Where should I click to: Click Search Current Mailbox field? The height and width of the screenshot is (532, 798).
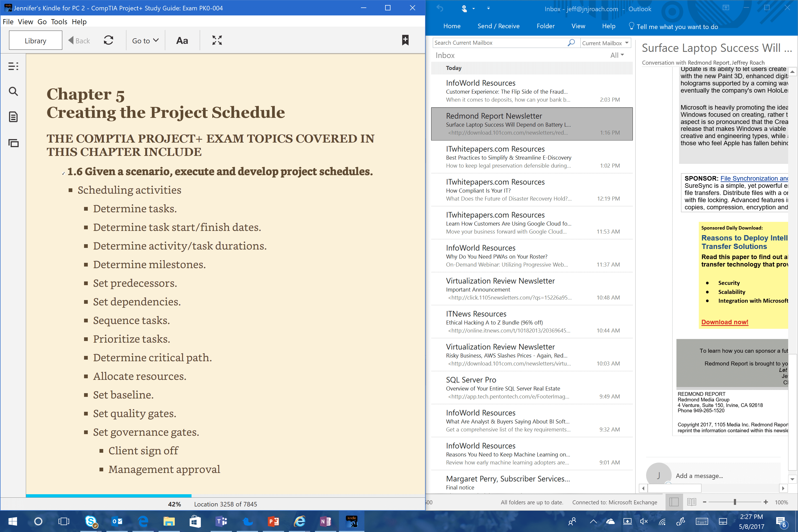[500, 43]
